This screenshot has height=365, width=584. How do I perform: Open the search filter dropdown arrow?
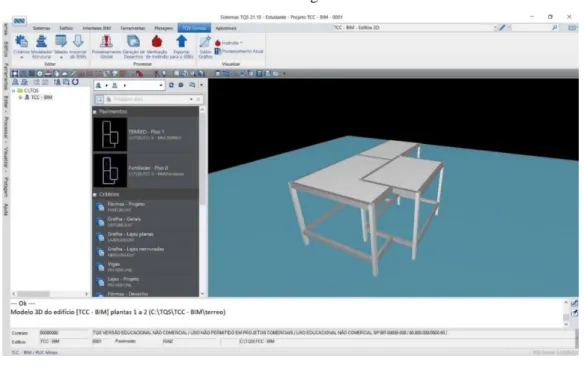pos(191,99)
